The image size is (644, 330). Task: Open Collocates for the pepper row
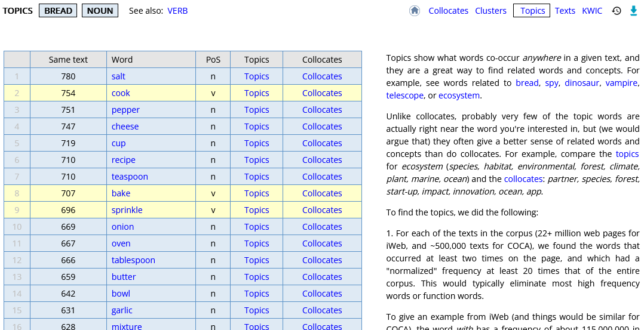tap(322, 110)
